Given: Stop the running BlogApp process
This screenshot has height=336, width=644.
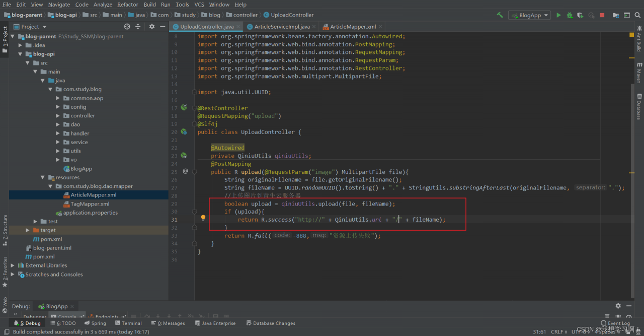Looking at the screenshot, I should tap(602, 15).
